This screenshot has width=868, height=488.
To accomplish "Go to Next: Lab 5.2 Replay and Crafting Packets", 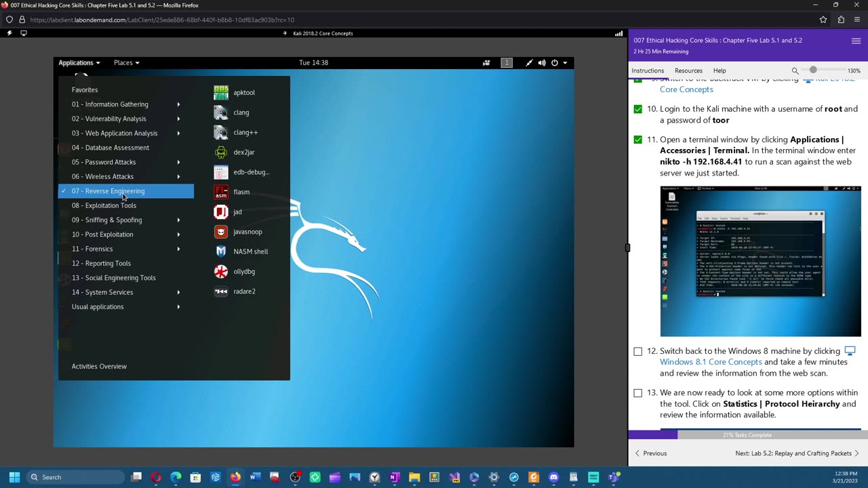I will pyautogui.click(x=797, y=453).
